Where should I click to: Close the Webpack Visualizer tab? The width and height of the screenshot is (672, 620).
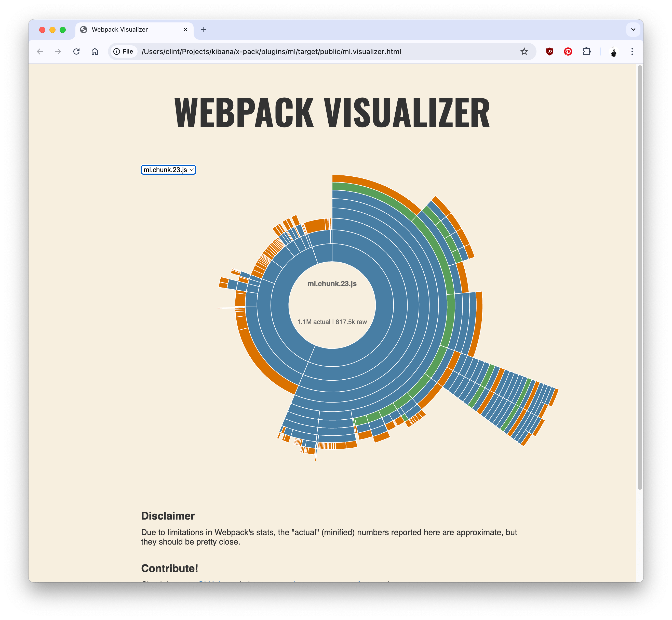[185, 30]
